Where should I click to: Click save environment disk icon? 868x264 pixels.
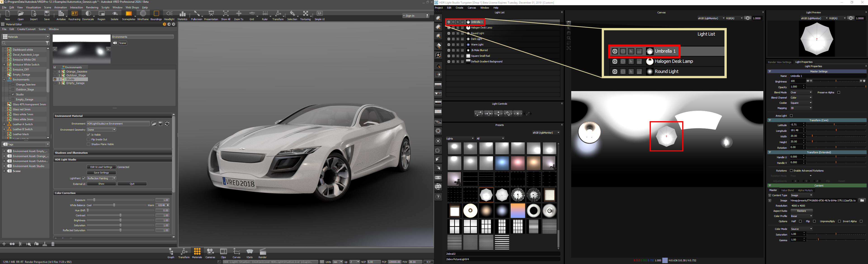[160, 124]
